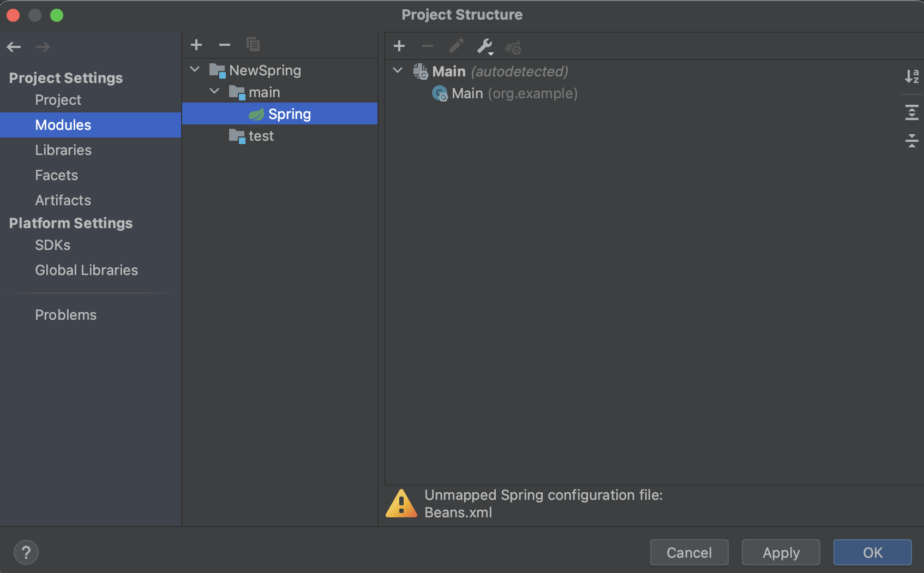Select the test module in tree
Viewport: 924px width, 573px height.
coord(261,136)
